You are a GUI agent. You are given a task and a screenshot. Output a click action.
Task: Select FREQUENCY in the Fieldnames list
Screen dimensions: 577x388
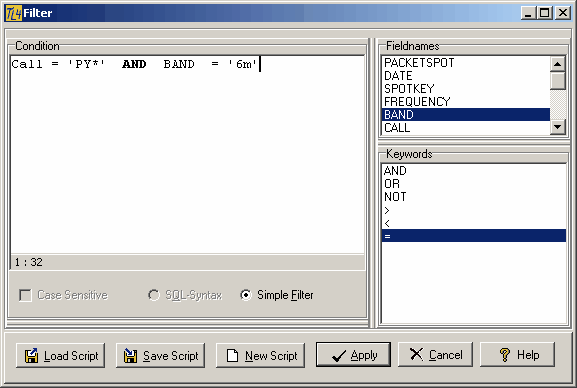pyautogui.click(x=466, y=102)
